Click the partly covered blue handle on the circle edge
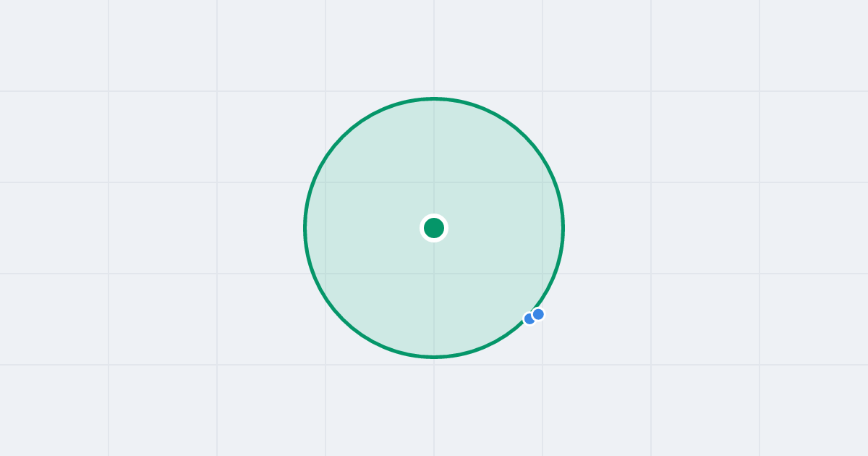This screenshot has height=456, width=868. click(529, 318)
